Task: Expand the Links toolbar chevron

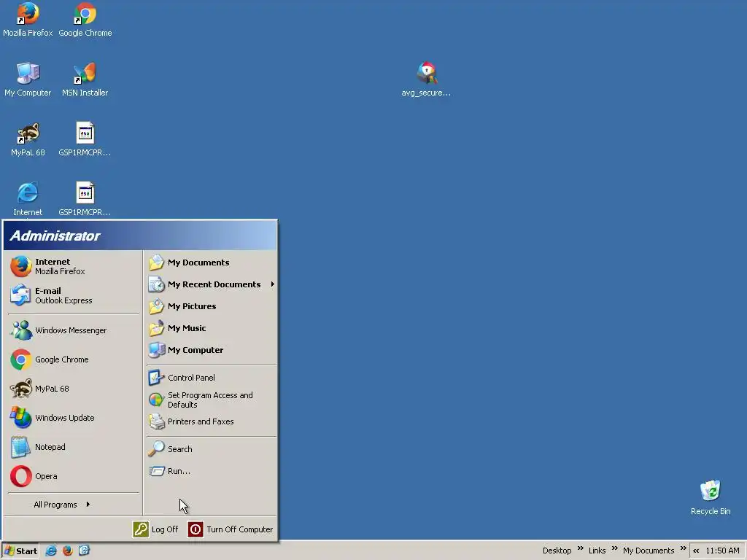Action: [x=614, y=548]
